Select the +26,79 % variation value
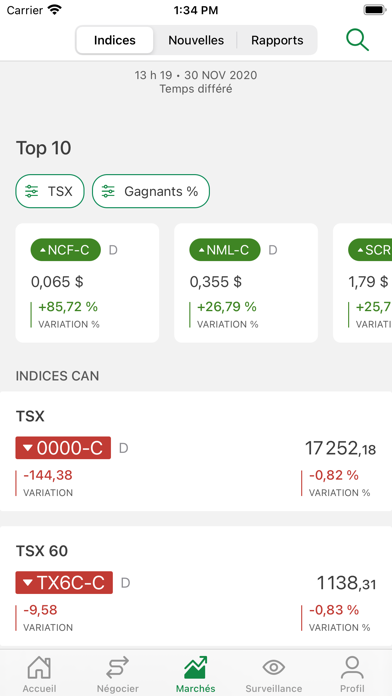The height and width of the screenshot is (696, 392). pos(227,307)
